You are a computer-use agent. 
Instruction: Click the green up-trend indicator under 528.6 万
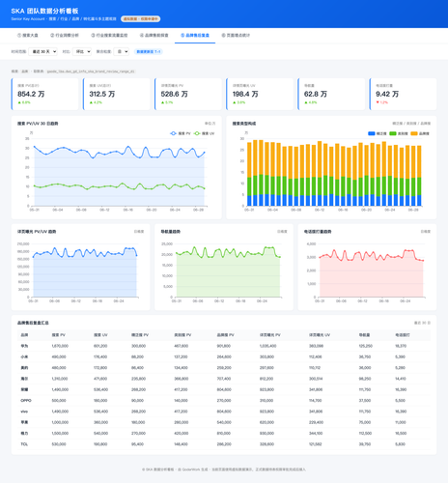(167, 102)
